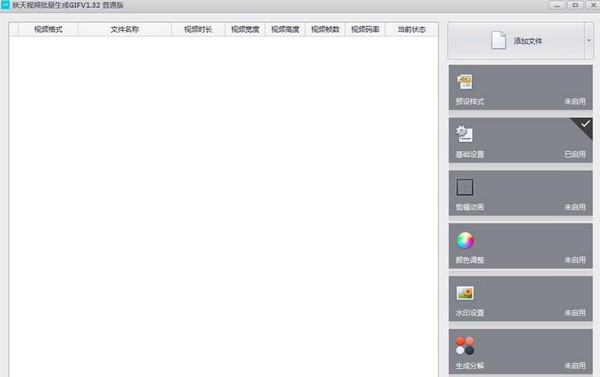Select the 生成分解 colored dots icon
The width and height of the screenshot is (600, 377).
pos(465,346)
